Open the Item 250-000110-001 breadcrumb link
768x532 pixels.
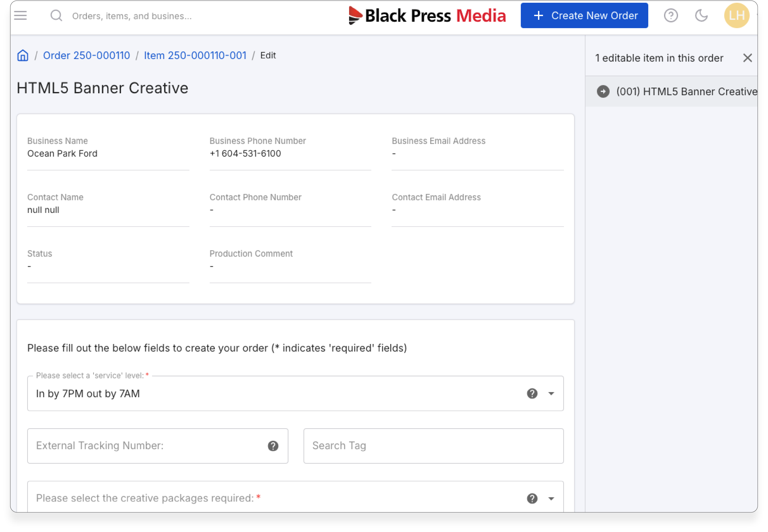point(195,55)
